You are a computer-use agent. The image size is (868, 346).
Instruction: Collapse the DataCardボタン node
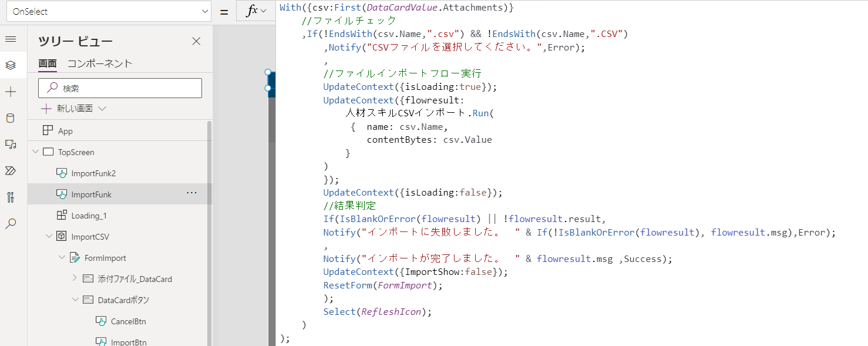(75, 300)
